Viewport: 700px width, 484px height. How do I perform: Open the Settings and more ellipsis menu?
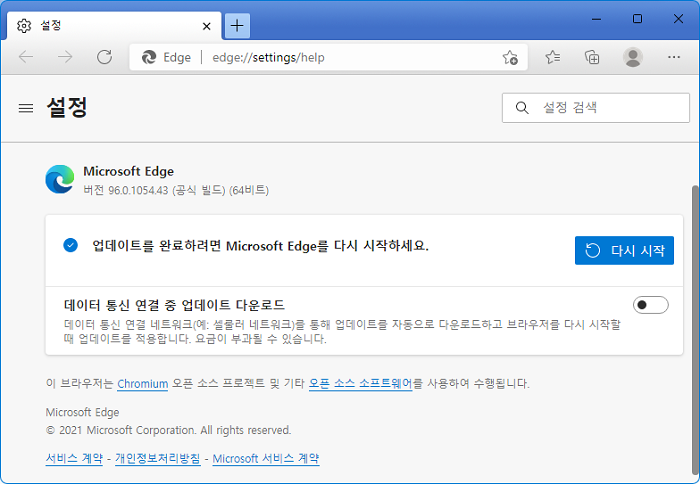pyautogui.click(x=674, y=57)
